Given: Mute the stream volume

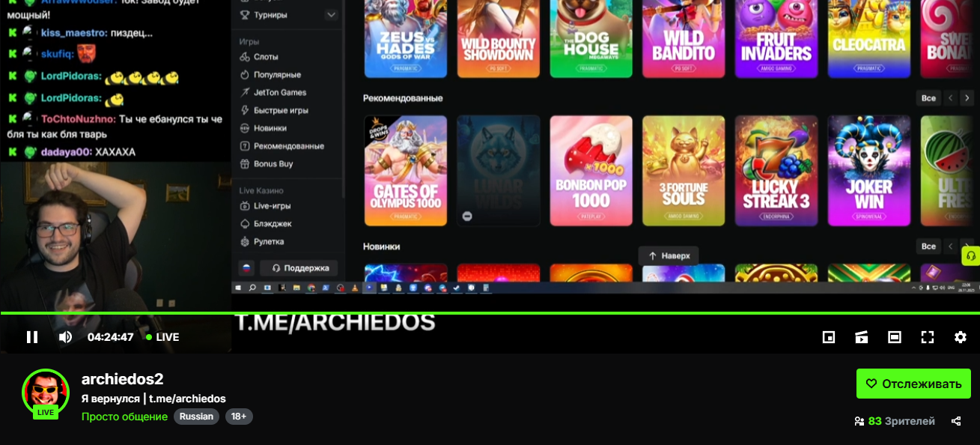Looking at the screenshot, I should [65, 337].
